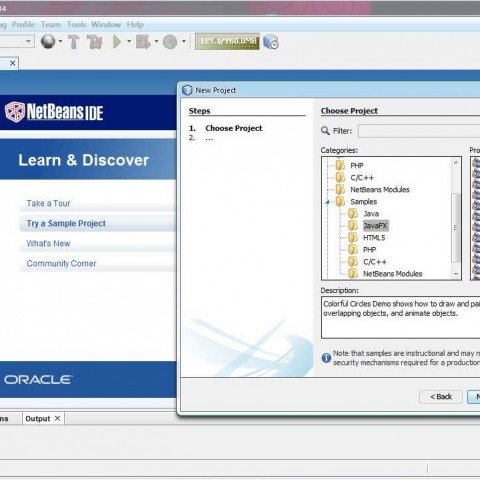Select the top-level C/C++ category above Samples

tap(362, 178)
